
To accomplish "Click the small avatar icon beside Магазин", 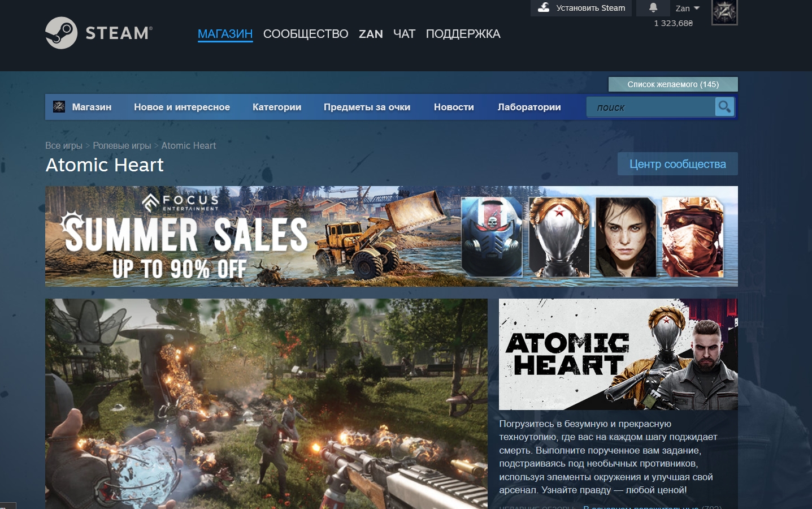I will click(x=59, y=106).
